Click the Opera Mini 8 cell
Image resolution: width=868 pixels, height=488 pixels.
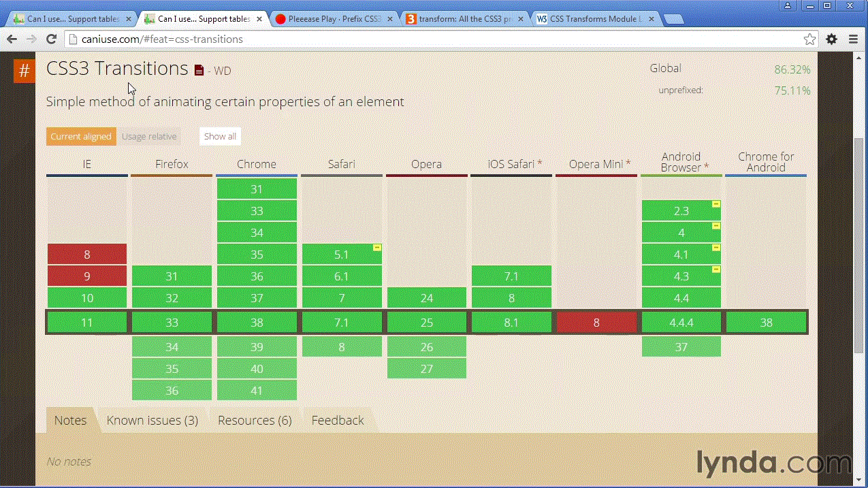tap(596, 323)
